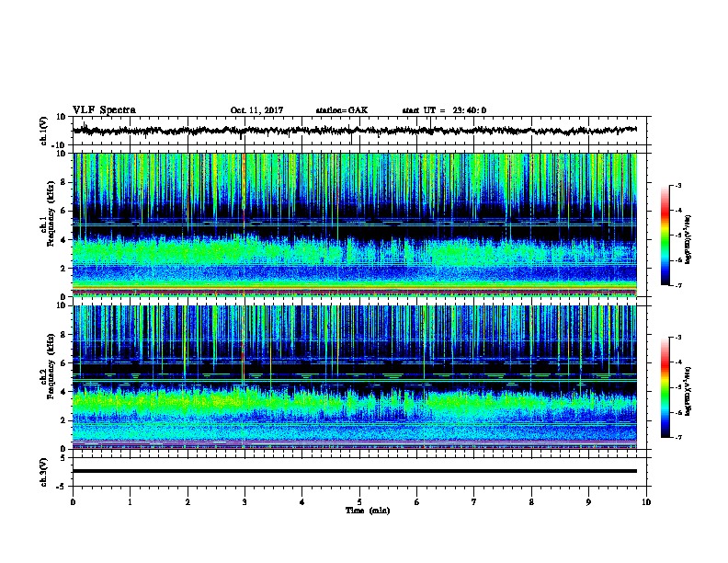The image size is (728, 563).
Task: Click the "-7" label on ch.1 color scale
Action: [677, 285]
